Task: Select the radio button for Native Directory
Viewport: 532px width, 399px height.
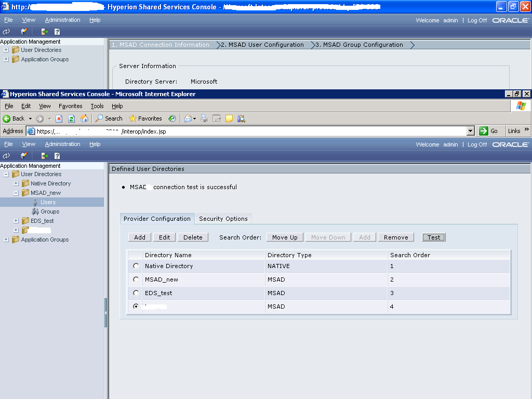Action: 135,266
